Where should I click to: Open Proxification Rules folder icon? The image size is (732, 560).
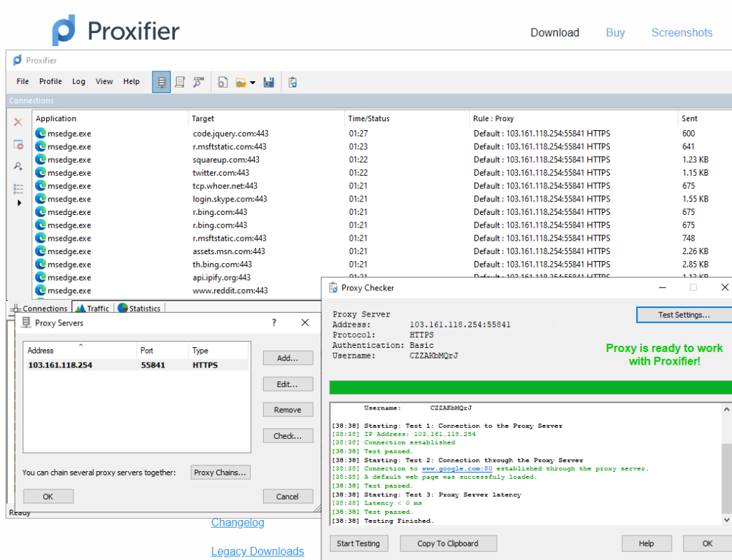(240, 82)
